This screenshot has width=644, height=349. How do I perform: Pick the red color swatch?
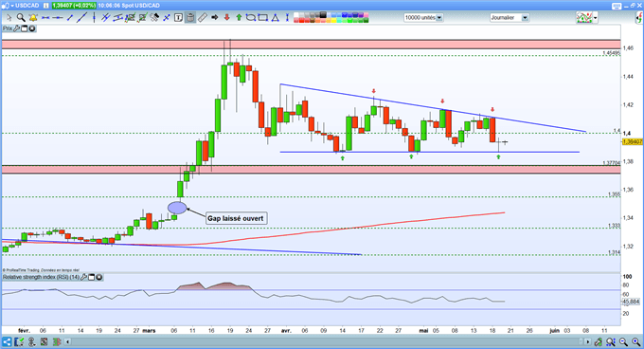coord(301,20)
